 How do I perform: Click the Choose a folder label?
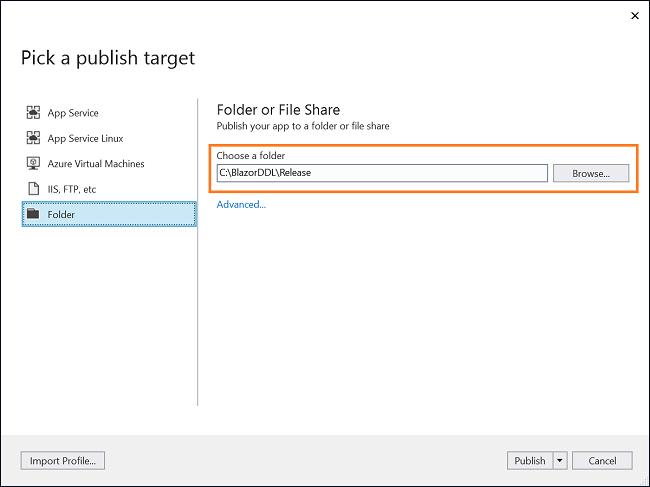(251, 155)
